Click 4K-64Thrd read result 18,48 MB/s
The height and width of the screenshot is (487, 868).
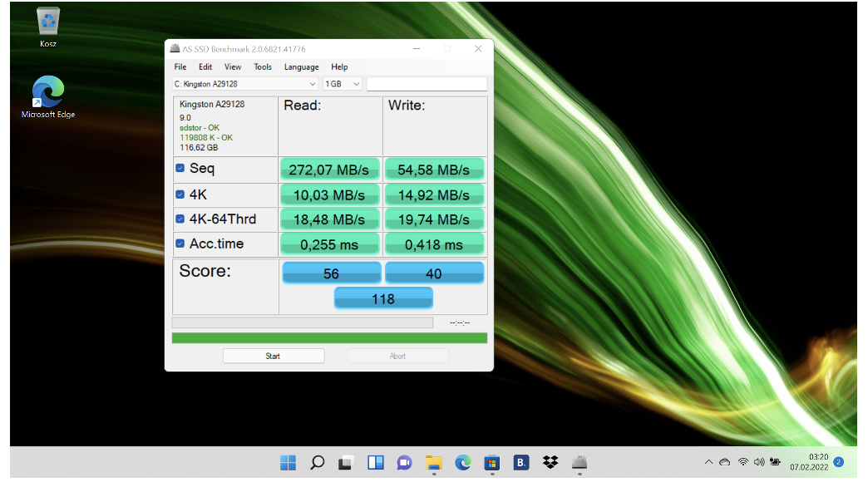tap(329, 219)
